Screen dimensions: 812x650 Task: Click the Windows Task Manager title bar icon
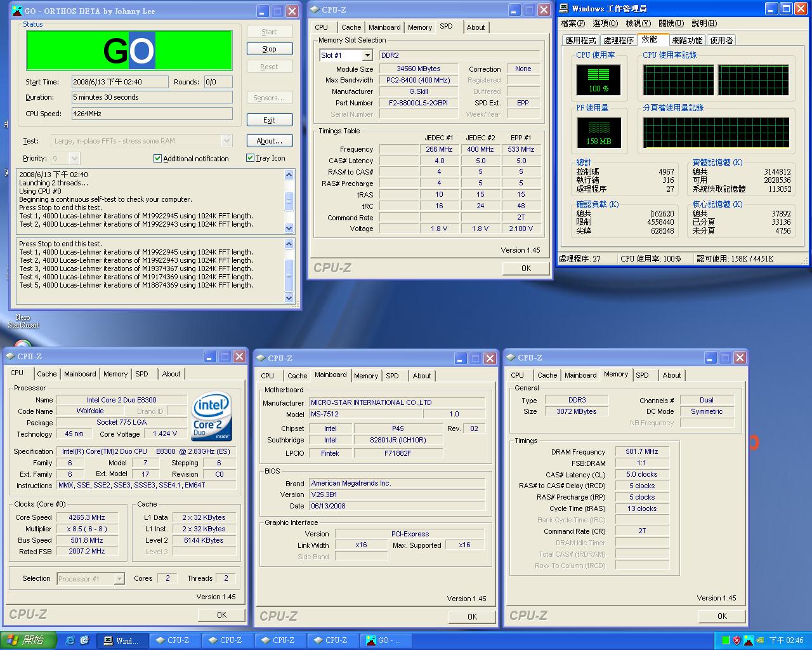tap(564, 8)
